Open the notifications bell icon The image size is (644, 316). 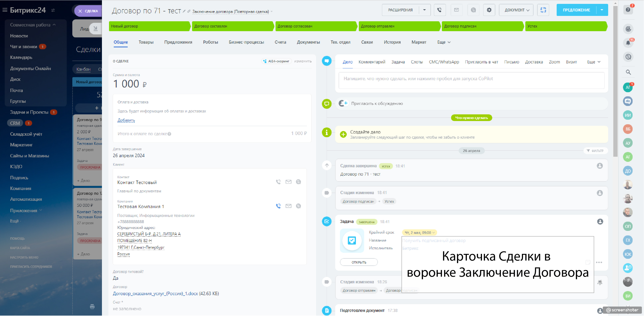click(628, 43)
